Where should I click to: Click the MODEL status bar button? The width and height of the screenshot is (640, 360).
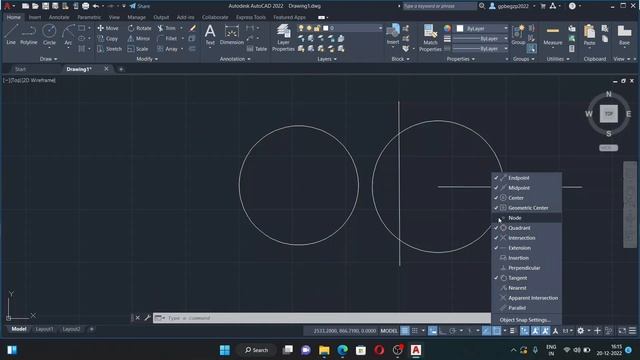pos(389,331)
